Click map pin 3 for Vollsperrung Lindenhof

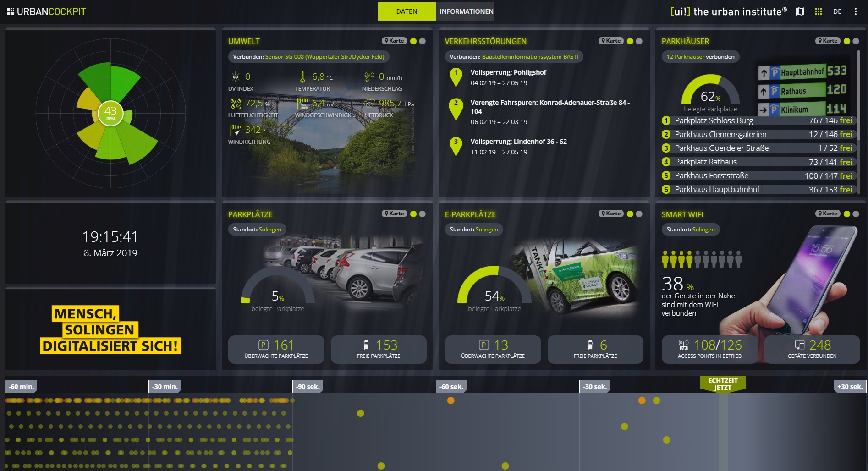point(456,146)
